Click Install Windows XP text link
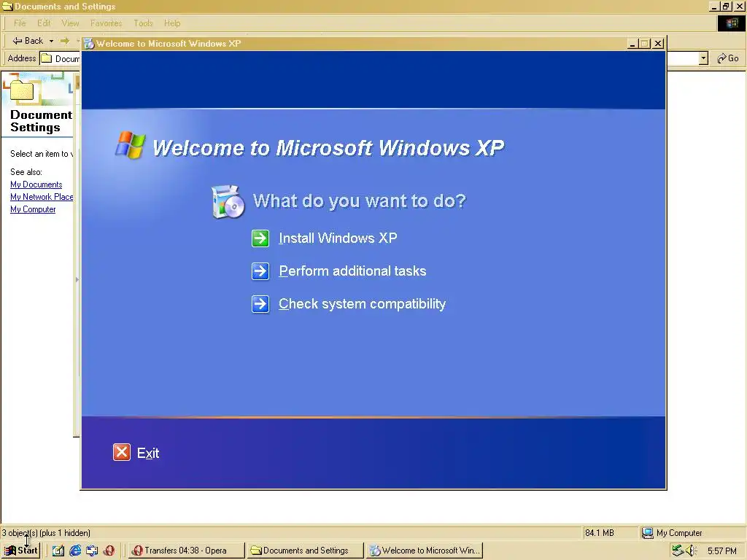747x560 pixels. click(x=338, y=238)
